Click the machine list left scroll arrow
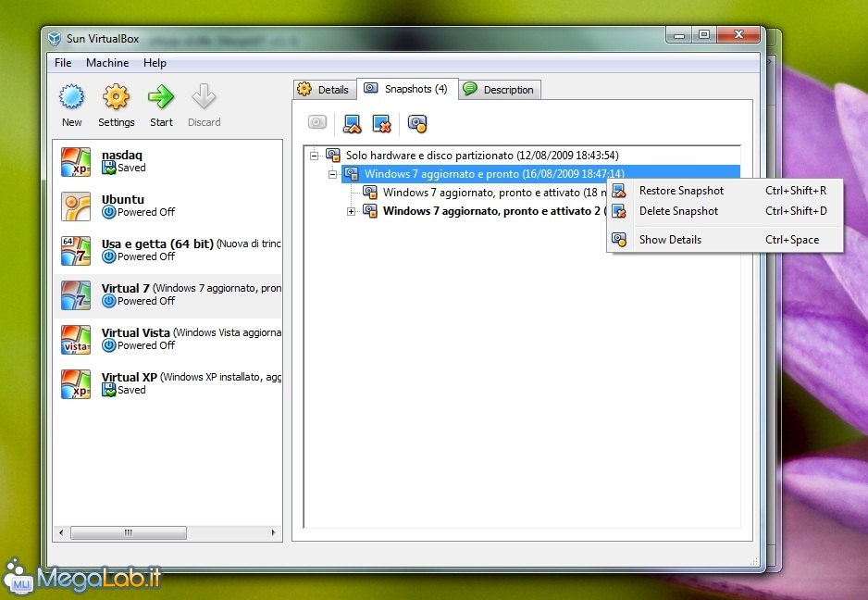 (x=61, y=533)
